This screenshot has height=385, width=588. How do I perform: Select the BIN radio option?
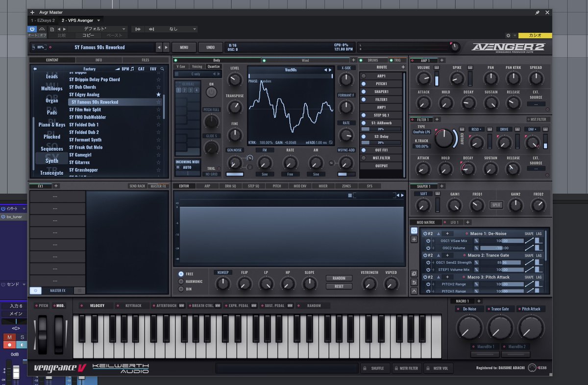coord(181,289)
